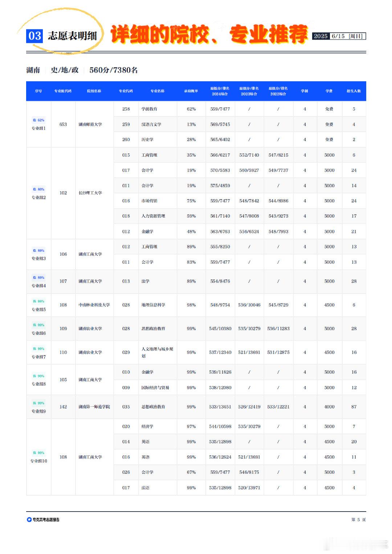Click the 录取概率 column header
The image size is (392, 554).
click(x=191, y=91)
